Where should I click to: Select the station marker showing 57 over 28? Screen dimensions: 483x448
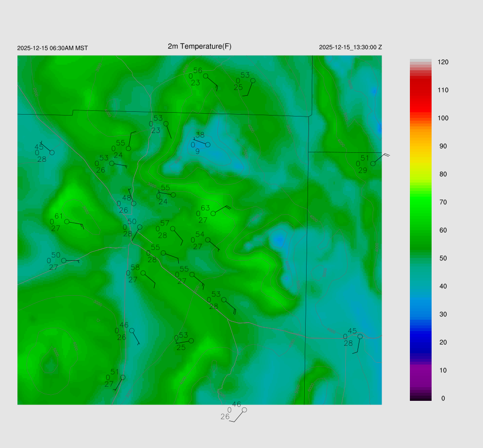click(x=172, y=229)
